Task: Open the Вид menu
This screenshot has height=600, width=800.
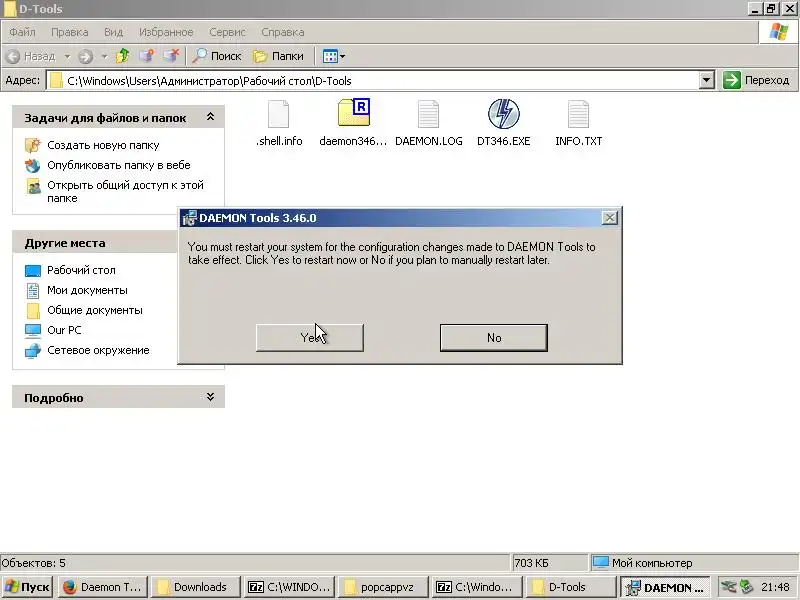Action: [113, 32]
